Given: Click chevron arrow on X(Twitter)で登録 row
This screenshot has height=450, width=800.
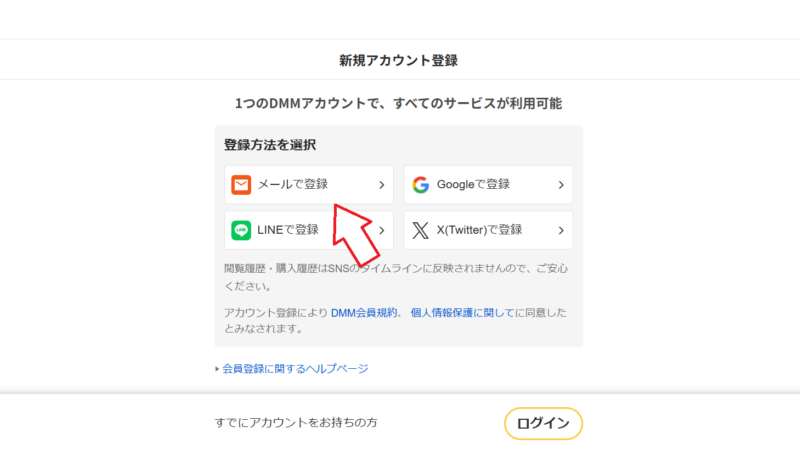Looking at the screenshot, I should 561,231.
